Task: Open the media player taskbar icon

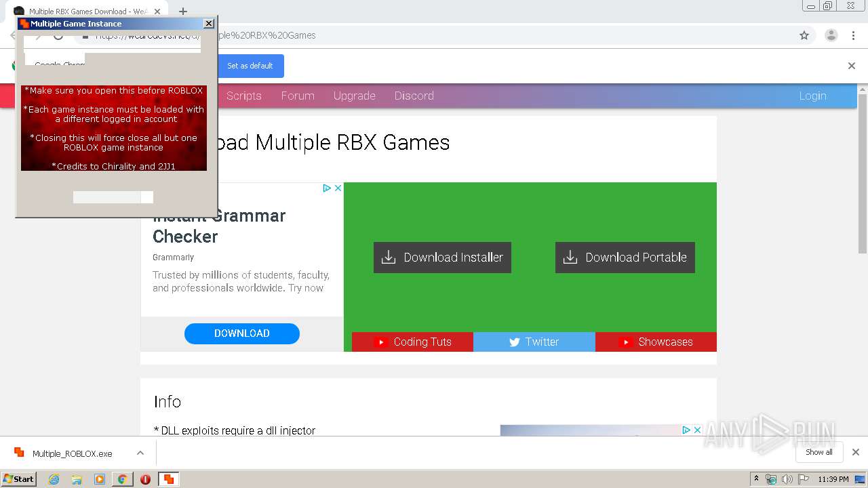Action: click(100, 479)
